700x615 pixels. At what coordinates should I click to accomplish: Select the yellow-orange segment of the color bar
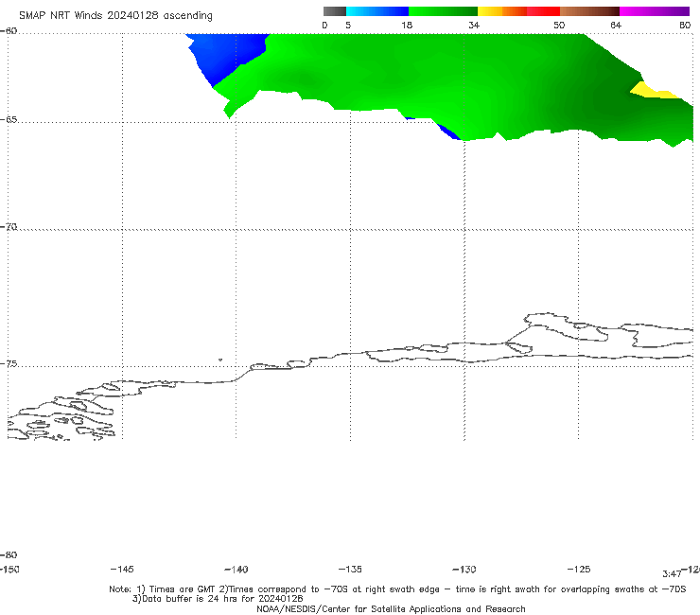pos(502,11)
